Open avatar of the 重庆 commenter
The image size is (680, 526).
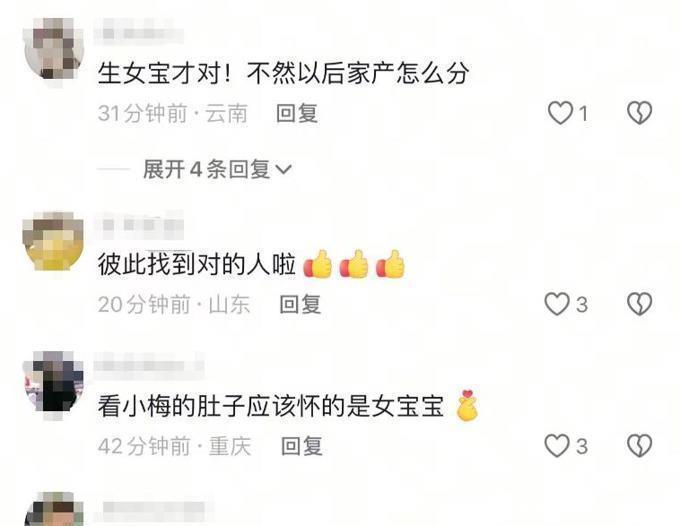point(54,382)
